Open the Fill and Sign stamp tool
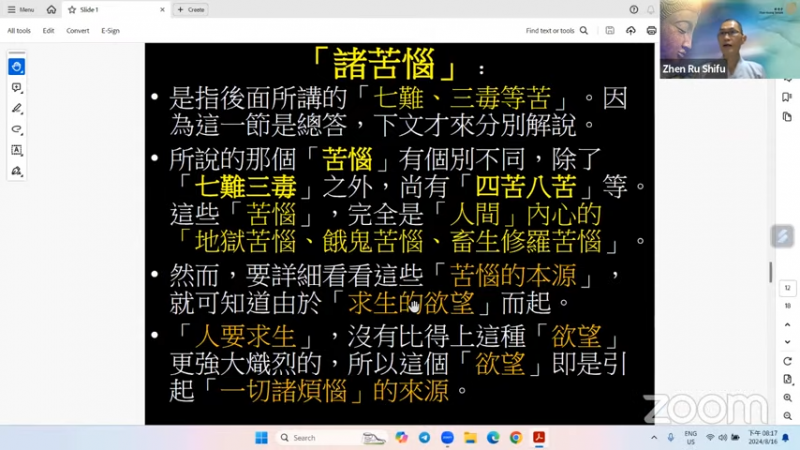 click(17, 171)
